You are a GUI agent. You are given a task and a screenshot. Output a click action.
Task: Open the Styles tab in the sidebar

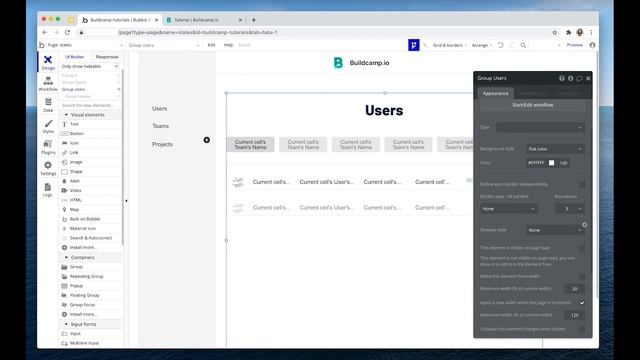coord(48,126)
